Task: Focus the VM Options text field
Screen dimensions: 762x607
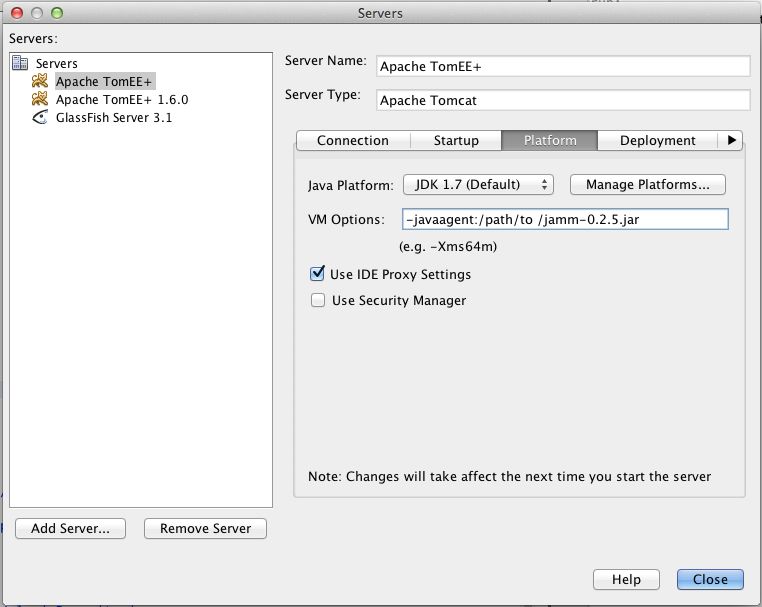Action: click(565, 219)
